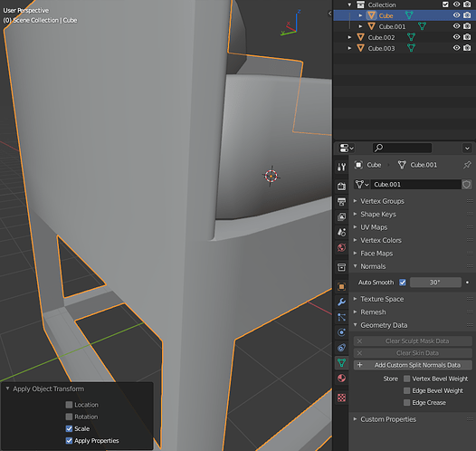Select Cube.003 in the outliner
Image resolution: width=476 pixels, height=451 pixels.
pos(381,48)
